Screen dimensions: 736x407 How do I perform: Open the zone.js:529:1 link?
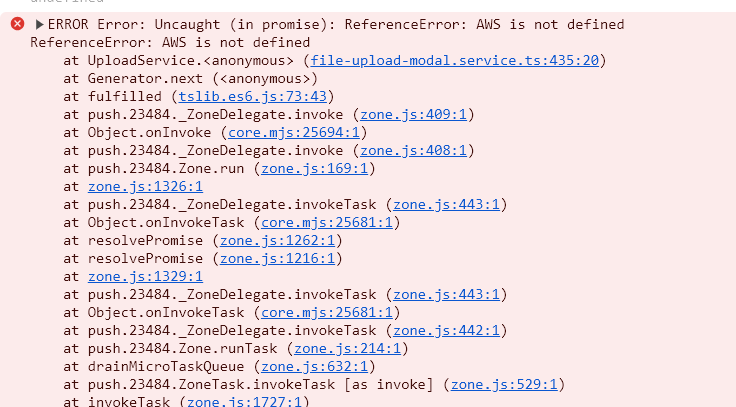(x=505, y=385)
